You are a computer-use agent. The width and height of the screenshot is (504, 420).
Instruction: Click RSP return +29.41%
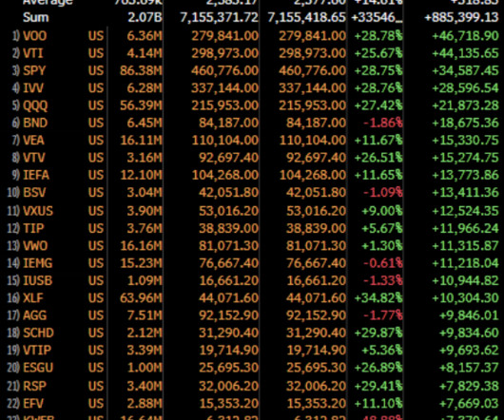tap(378, 386)
